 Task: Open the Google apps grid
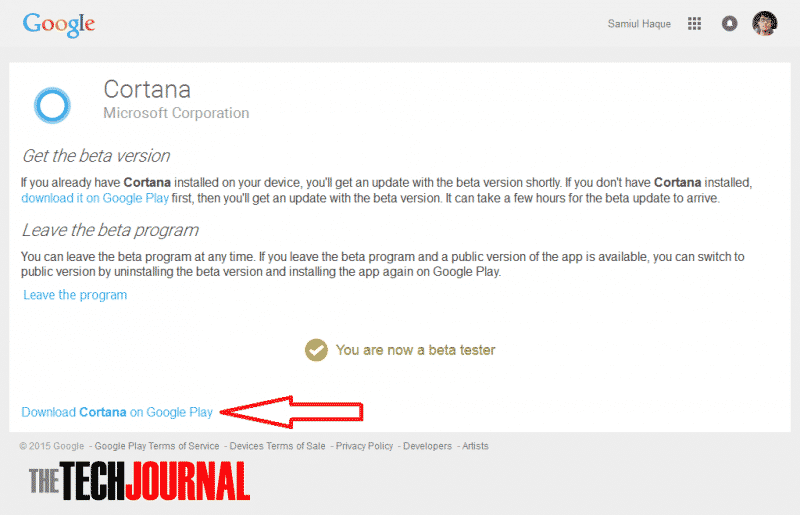point(694,23)
